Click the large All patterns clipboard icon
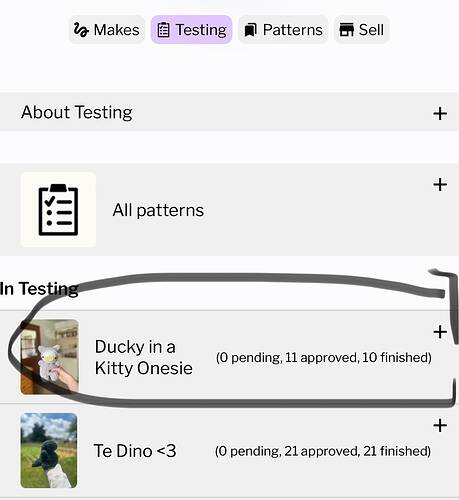Image resolution: width=459 pixels, height=500 pixels. tap(58, 210)
